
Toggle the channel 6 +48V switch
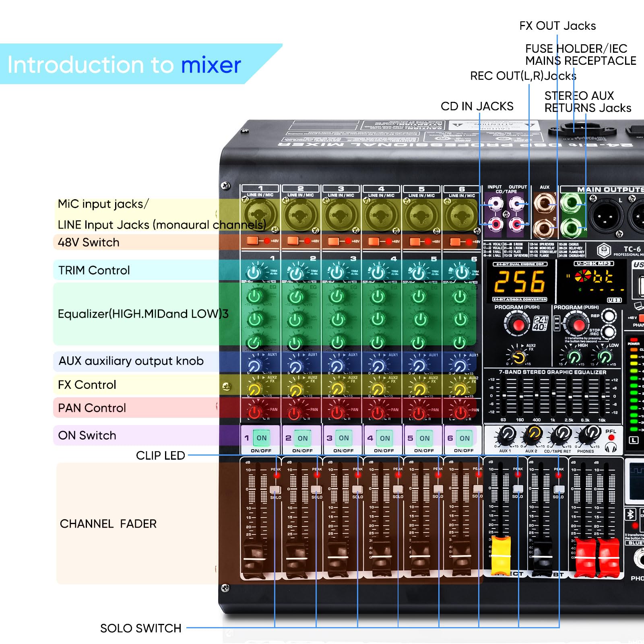click(x=455, y=242)
